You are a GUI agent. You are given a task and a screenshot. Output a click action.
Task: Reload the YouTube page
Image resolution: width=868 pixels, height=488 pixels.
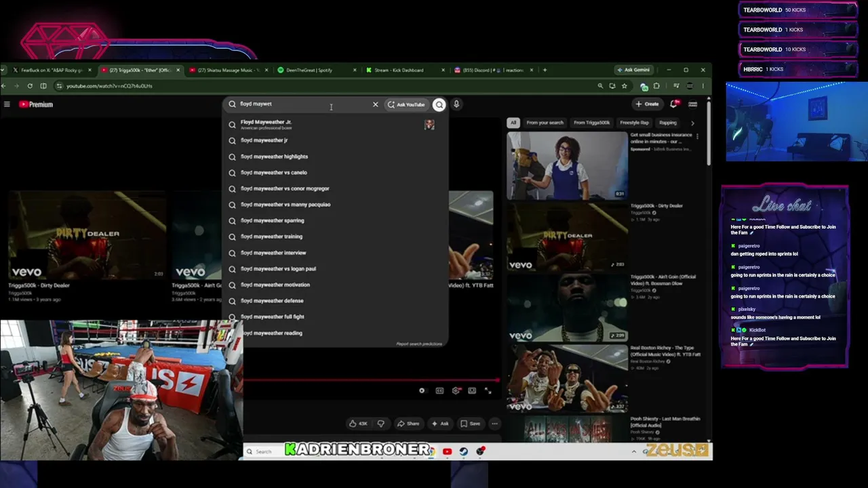30,86
